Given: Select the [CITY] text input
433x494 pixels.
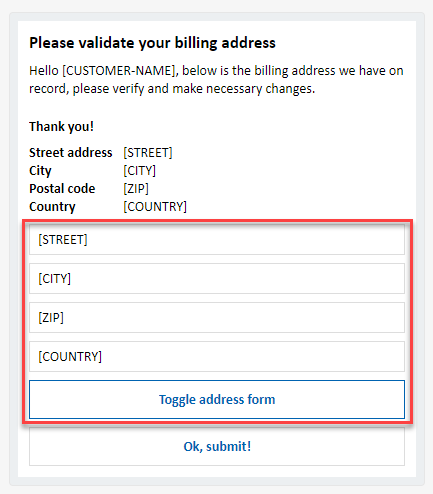Looking at the screenshot, I should (x=217, y=278).
